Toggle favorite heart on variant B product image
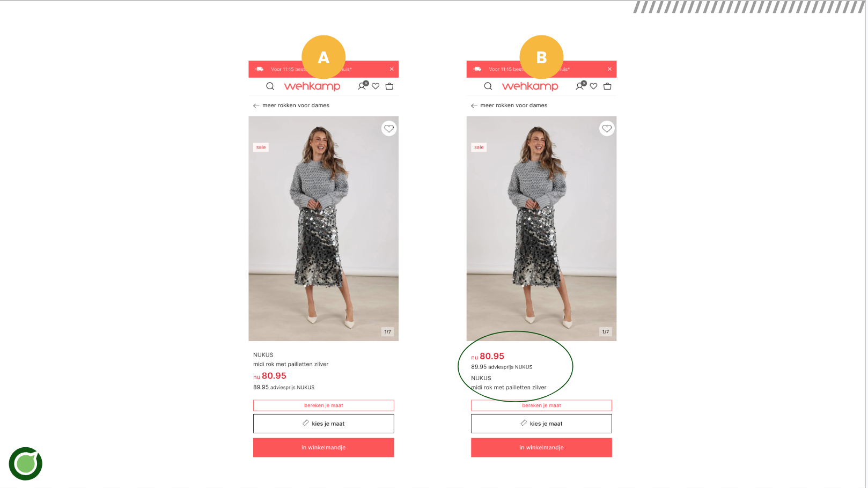 click(x=607, y=129)
